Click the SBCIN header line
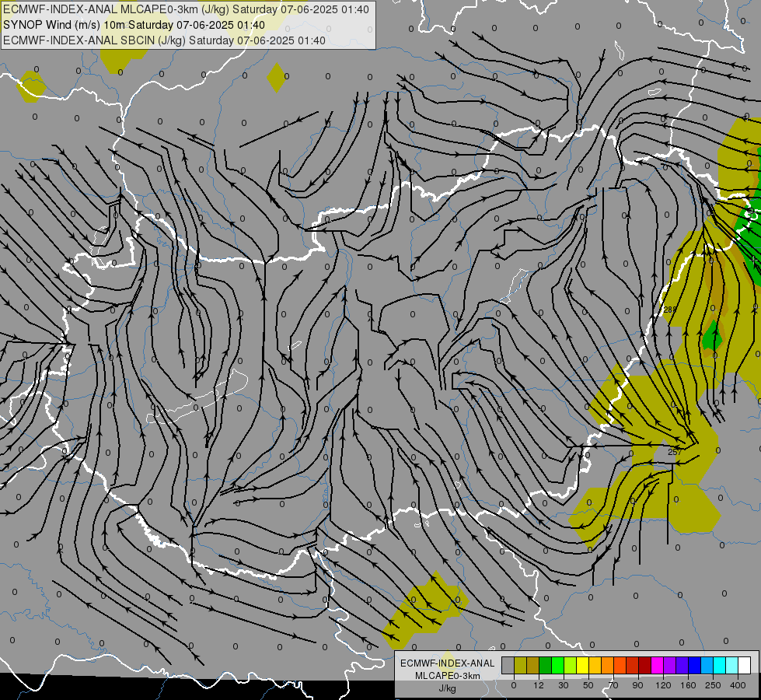 (164, 40)
